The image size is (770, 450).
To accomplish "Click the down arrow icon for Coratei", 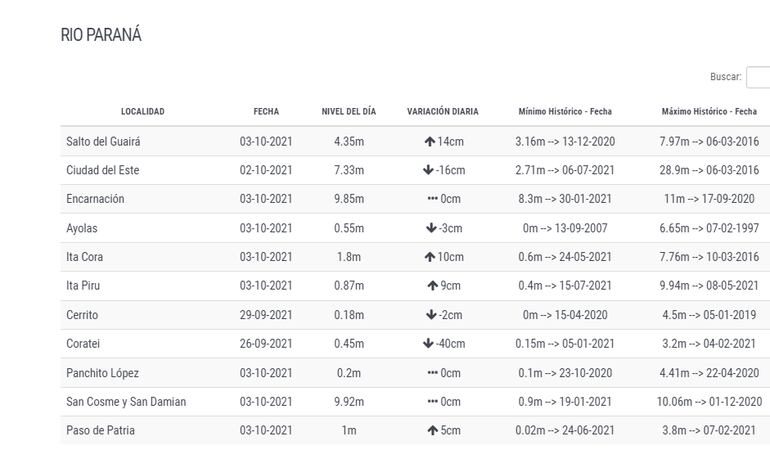I will (428, 344).
